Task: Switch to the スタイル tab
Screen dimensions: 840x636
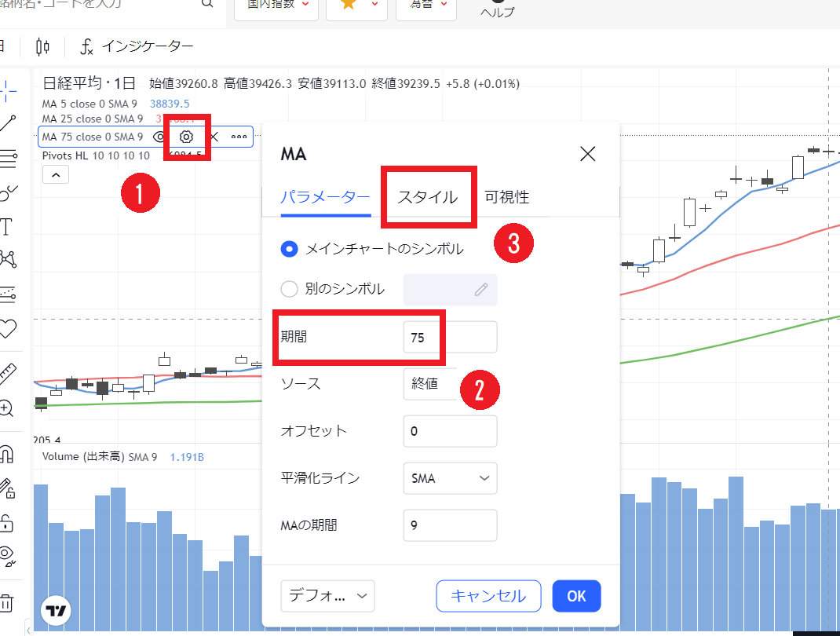Action: pos(428,197)
